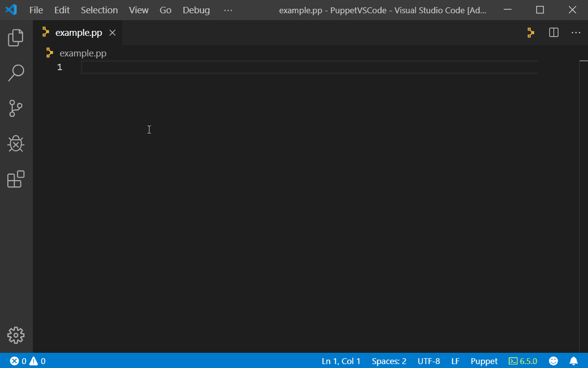The image size is (588, 368).
Task: Select the Source Control icon
Action: pyautogui.click(x=16, y=108)
